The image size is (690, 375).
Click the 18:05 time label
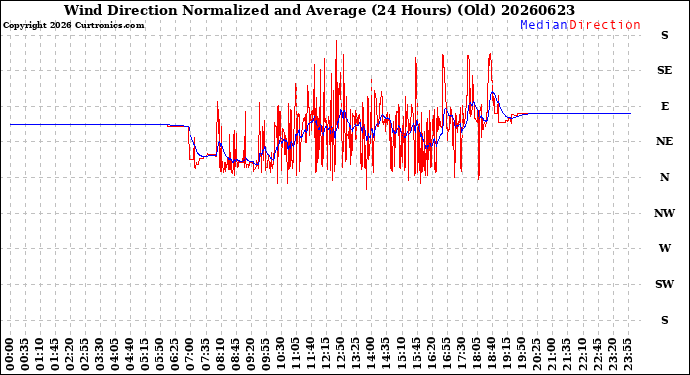pos(476,355)
